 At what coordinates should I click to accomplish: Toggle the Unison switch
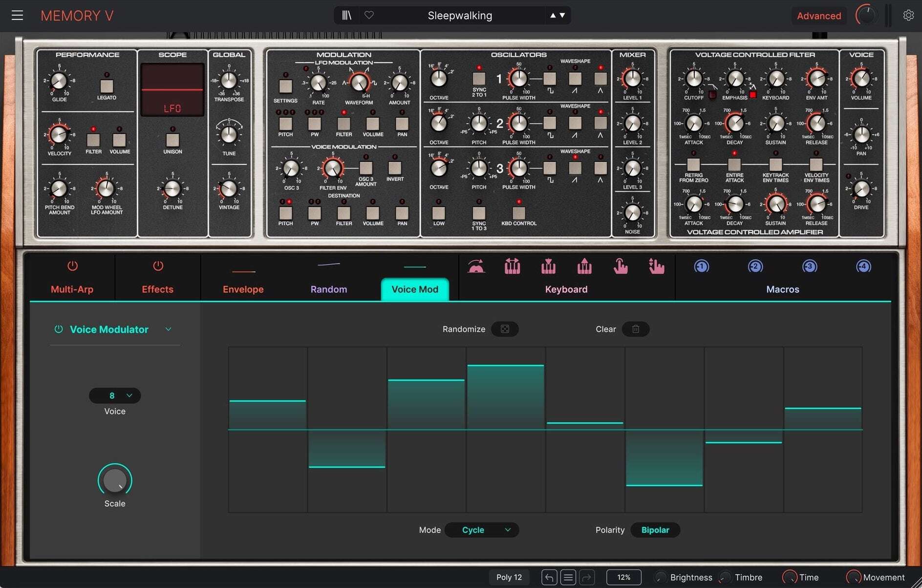[x=172, y=140]
